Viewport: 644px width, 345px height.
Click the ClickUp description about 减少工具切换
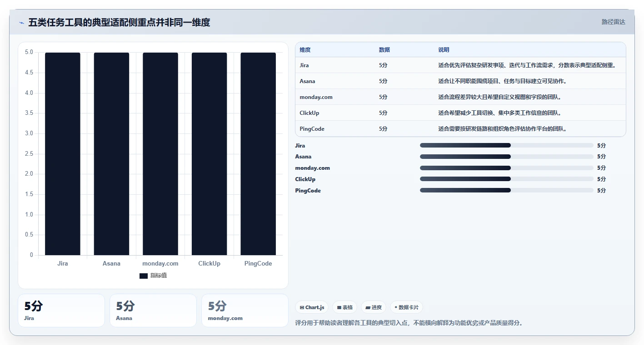[499, 113]
